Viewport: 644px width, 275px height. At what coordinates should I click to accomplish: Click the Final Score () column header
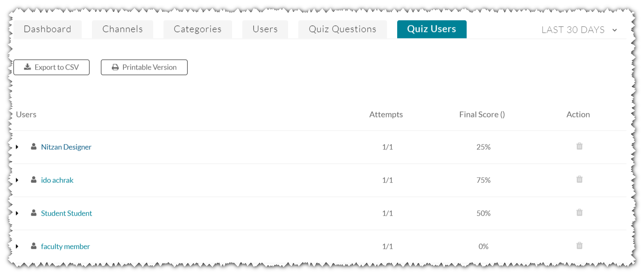[x=482, y=115]
